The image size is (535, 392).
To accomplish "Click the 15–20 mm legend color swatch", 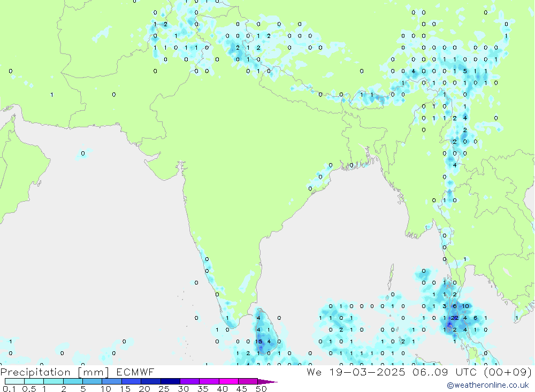I will tap(131, 381).
